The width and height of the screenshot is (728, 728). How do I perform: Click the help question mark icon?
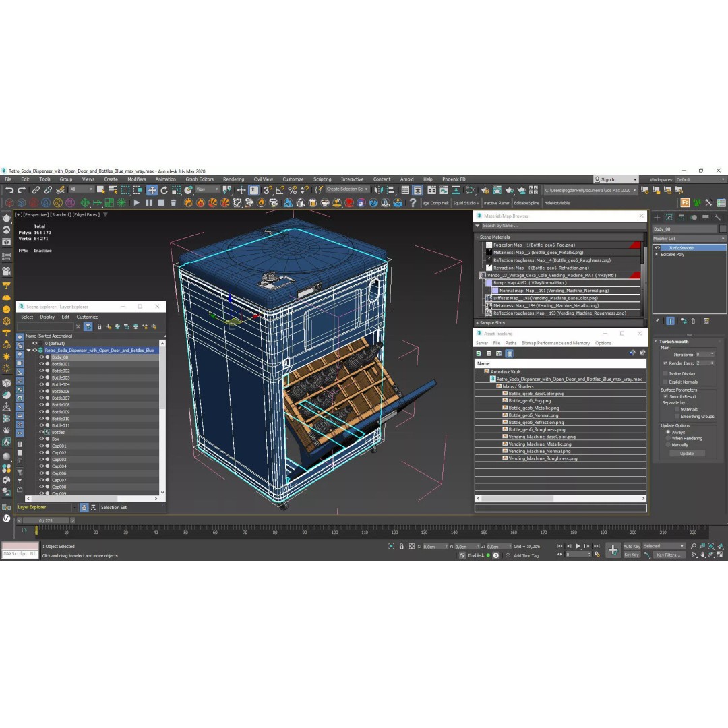[413, 202]
